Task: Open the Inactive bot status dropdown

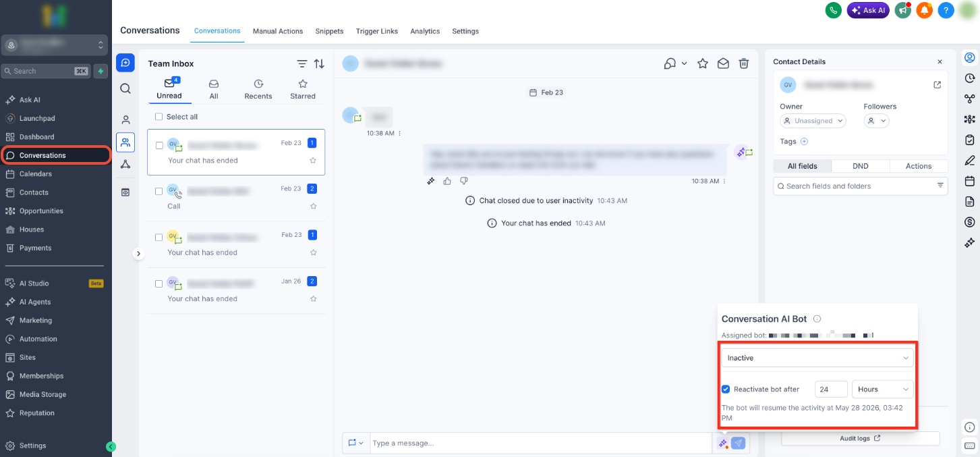Action: pyautogui.click(x=817, y=358)
